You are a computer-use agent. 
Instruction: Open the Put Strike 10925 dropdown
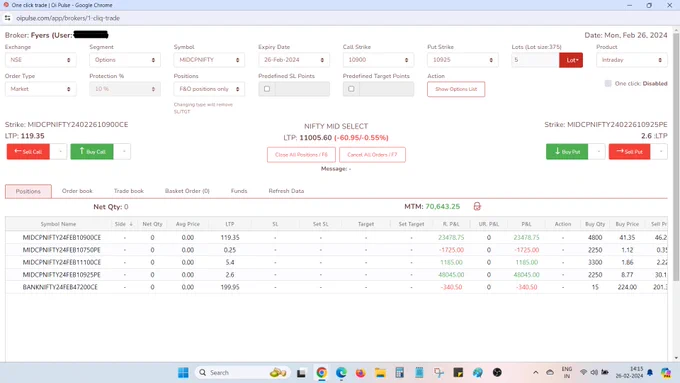pos(463,60)
